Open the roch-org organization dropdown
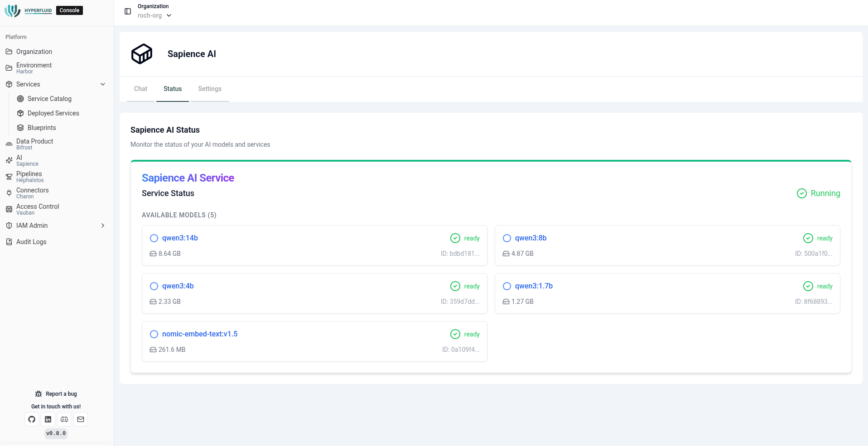This screenshot has height=446, width=868. (x=154, y=15)
